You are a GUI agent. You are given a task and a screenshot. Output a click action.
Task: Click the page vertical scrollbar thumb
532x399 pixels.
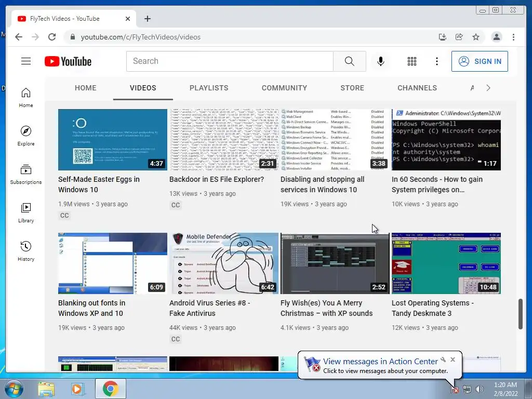tap(521, 314)
